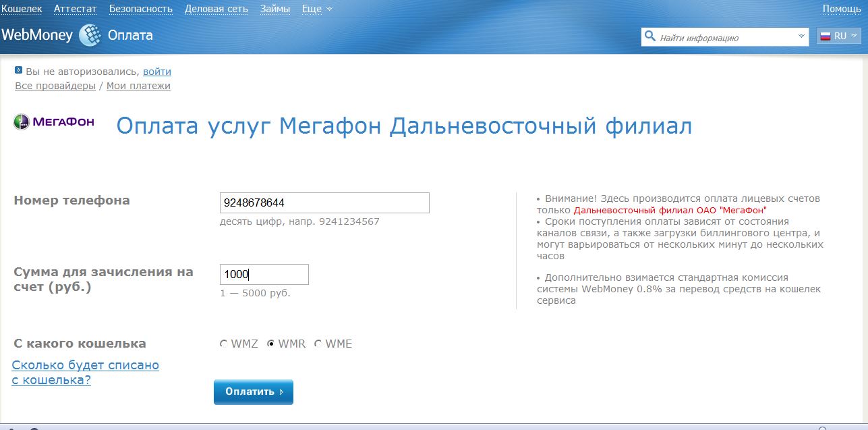Click the WebMoney 0.8% commission note
The image size is (868, 430).
tap(679, 289)
